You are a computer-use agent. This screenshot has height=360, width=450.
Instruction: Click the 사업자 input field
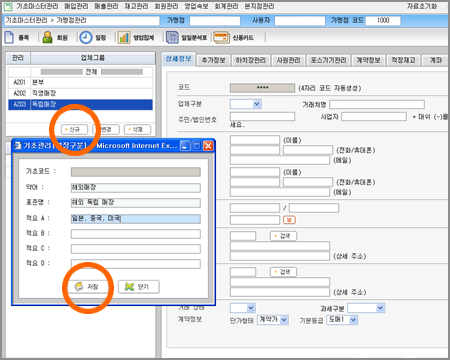coord(374,116)
